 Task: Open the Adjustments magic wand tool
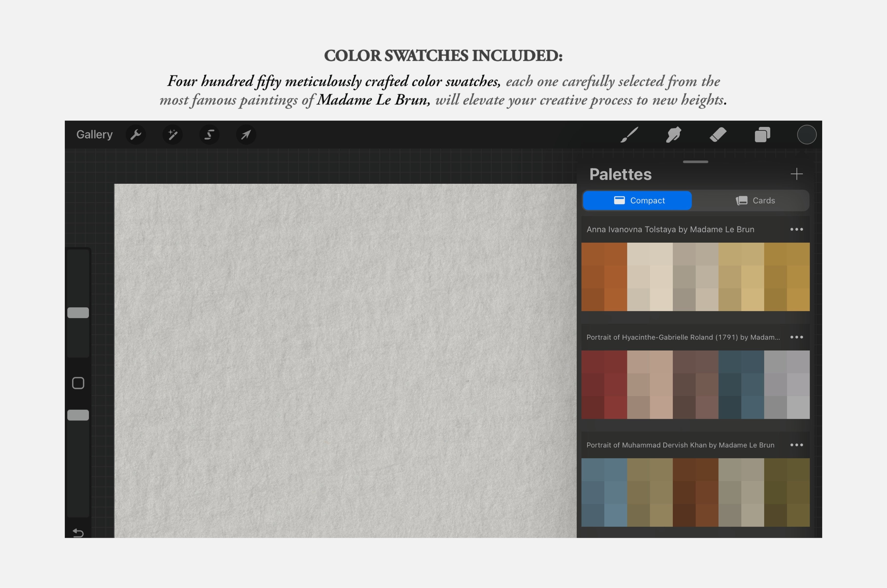173,135
